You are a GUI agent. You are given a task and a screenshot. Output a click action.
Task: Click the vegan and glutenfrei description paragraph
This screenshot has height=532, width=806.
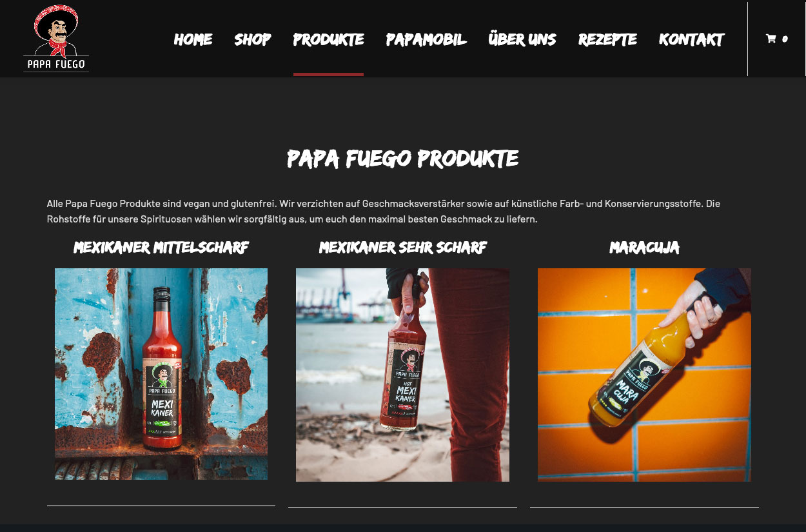point(384,212)
